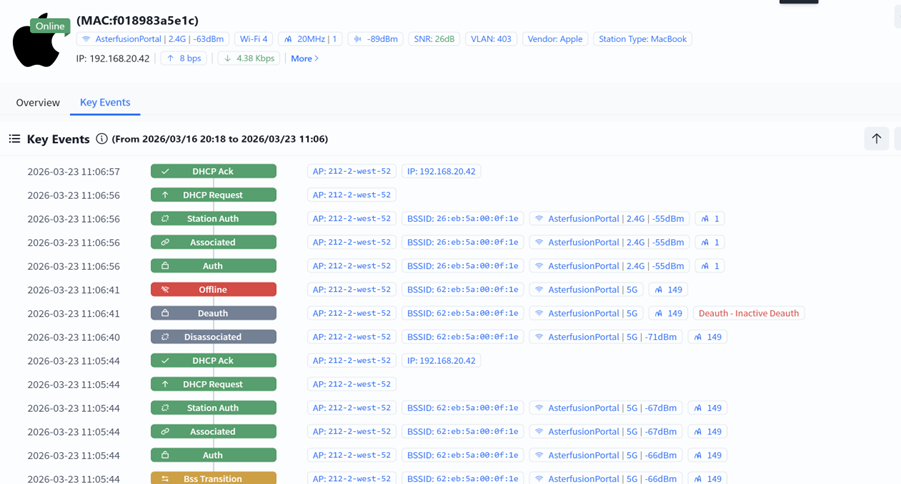
Task: Click the SNR: 26dB tag
Action: pos(434,39)
